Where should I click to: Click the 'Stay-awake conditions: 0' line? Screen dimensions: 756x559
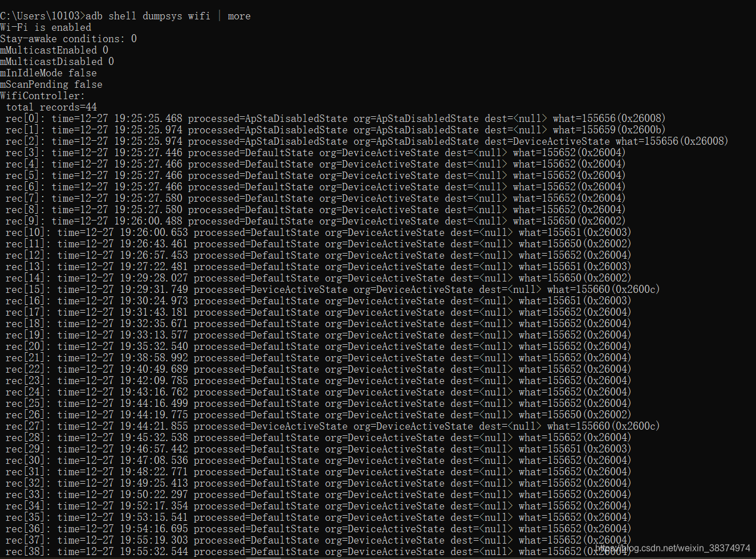(67, 38)
